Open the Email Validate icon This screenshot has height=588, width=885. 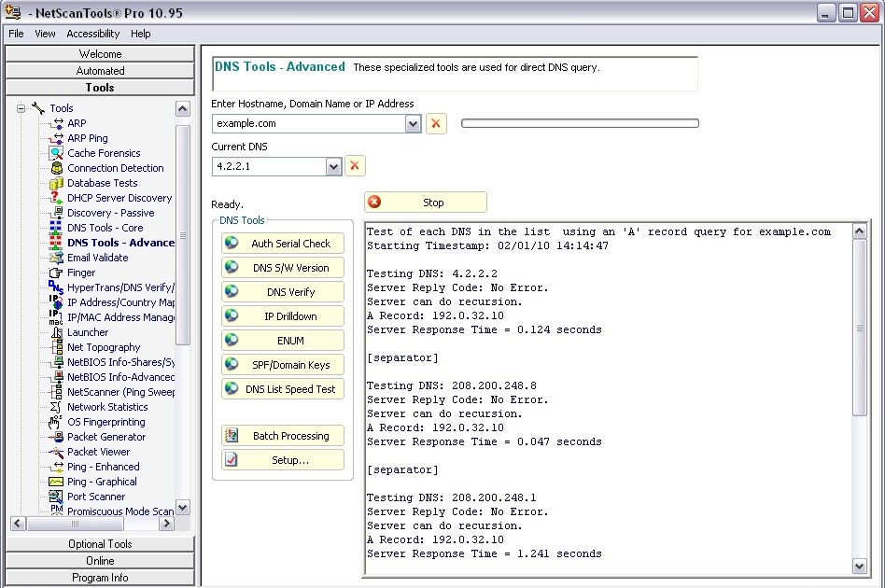point(56,258)
